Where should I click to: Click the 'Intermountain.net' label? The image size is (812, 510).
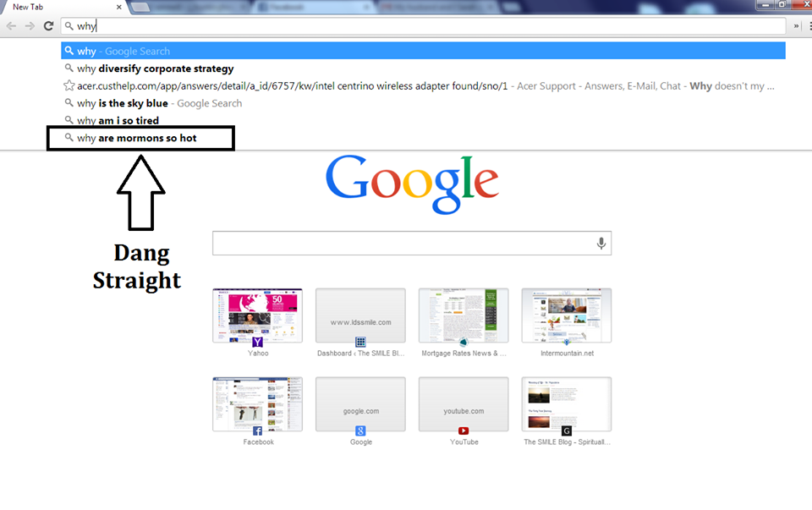click(x=567, y=354)
